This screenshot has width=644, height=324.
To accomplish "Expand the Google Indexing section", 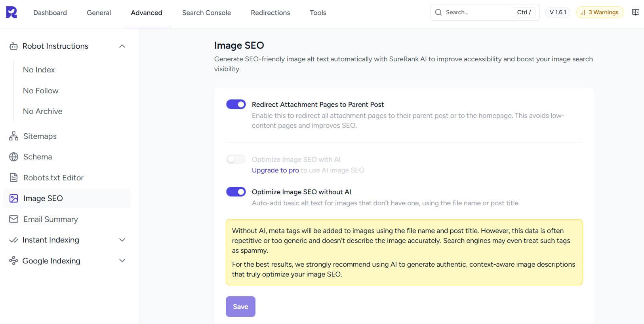I will point(122,261).
